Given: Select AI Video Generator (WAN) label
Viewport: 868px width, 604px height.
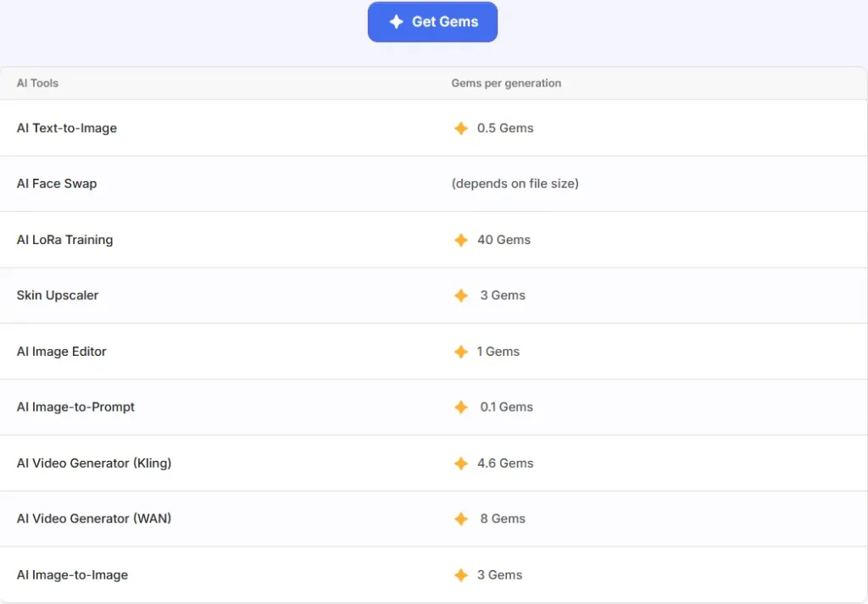Looking at the screenshot, I should pyautogui.click(x=94, y=518).
